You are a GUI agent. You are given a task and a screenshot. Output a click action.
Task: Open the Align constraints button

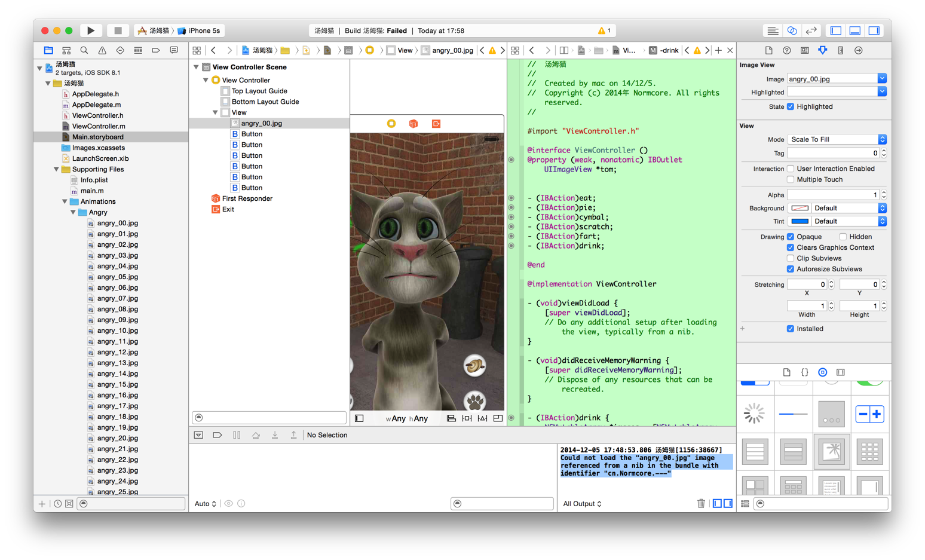tap(451, 418)
